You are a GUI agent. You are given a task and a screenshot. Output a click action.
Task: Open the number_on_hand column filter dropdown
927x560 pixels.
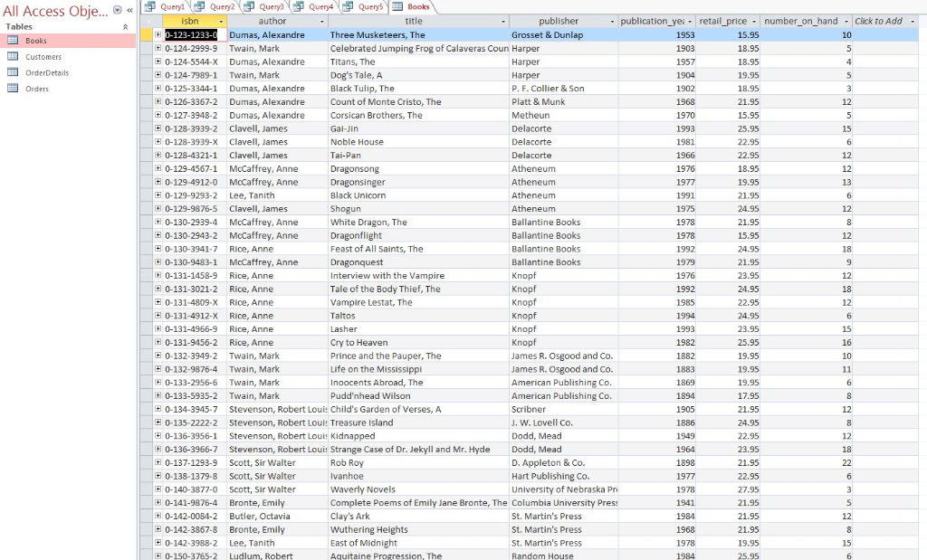click(846, 22)
